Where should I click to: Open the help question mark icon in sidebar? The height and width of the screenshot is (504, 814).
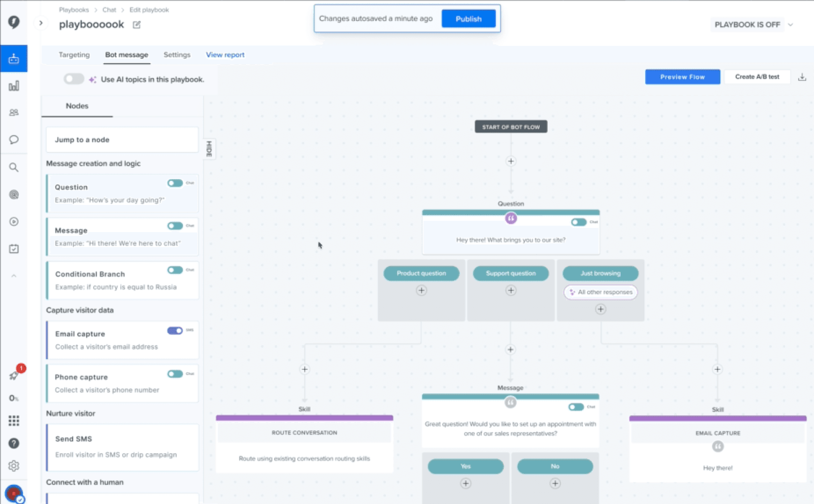14,443
